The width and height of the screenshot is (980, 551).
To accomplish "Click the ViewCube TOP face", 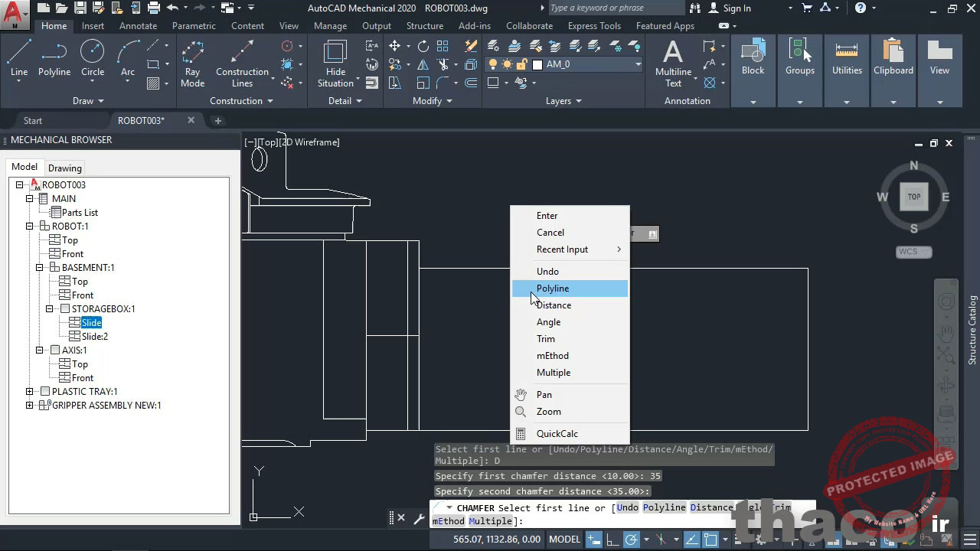I will point(914,197).
